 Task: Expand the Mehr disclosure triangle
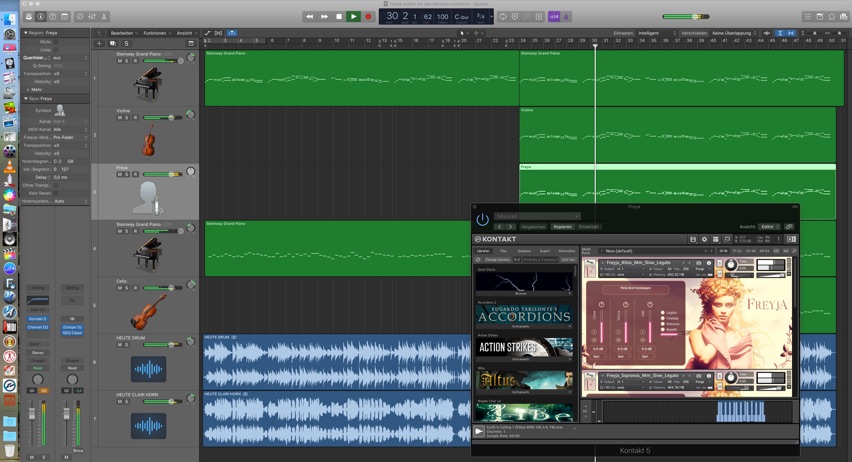[x=28, y=89]
